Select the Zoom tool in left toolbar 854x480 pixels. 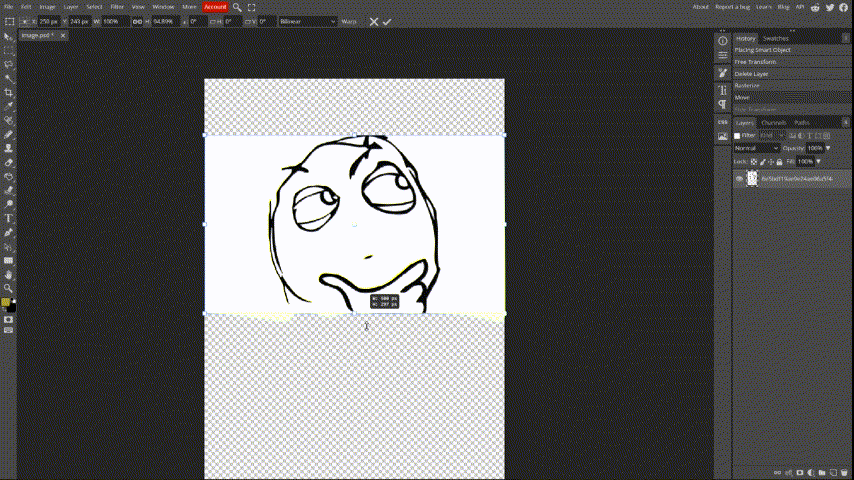click(x=9, y=288)
